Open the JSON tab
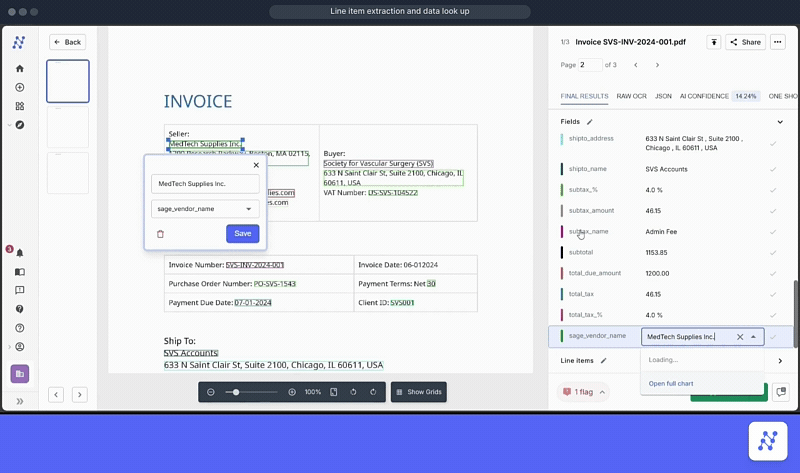 [x=663, y=96]
